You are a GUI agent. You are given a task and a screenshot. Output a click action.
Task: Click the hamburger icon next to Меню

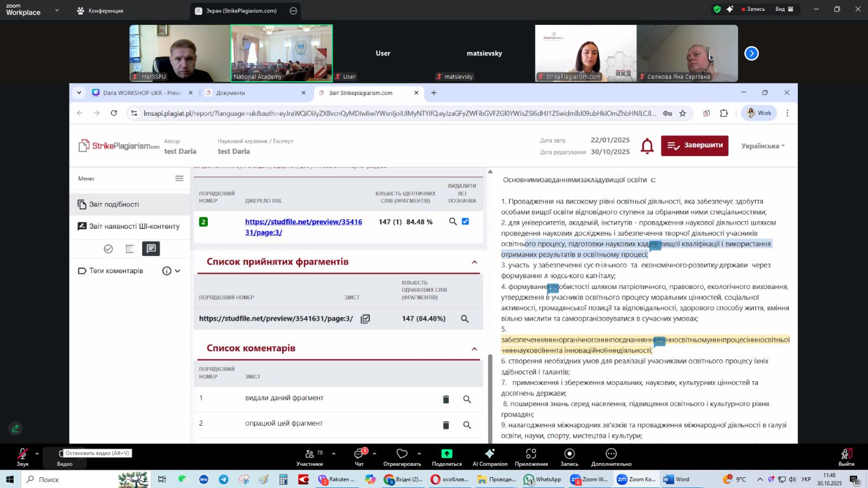(x=179, y=178)
